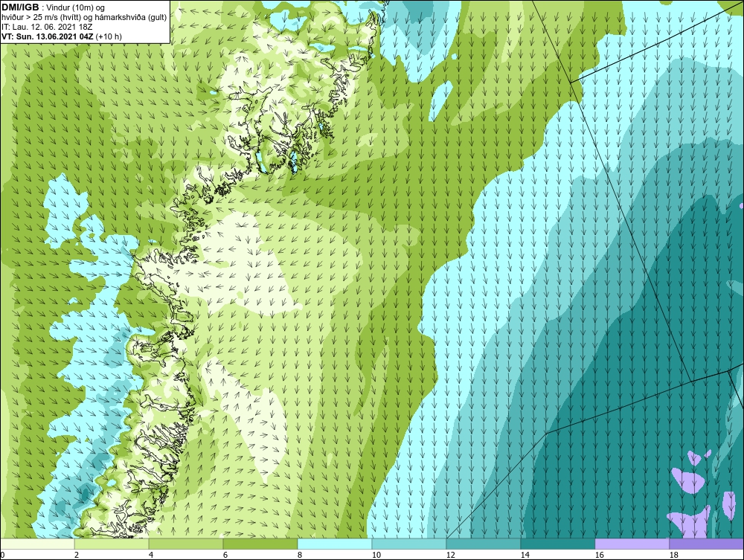Click the 0–2 m/s pale legend swatch
This screenshot has width=744, height=560.
pos(37,544)
